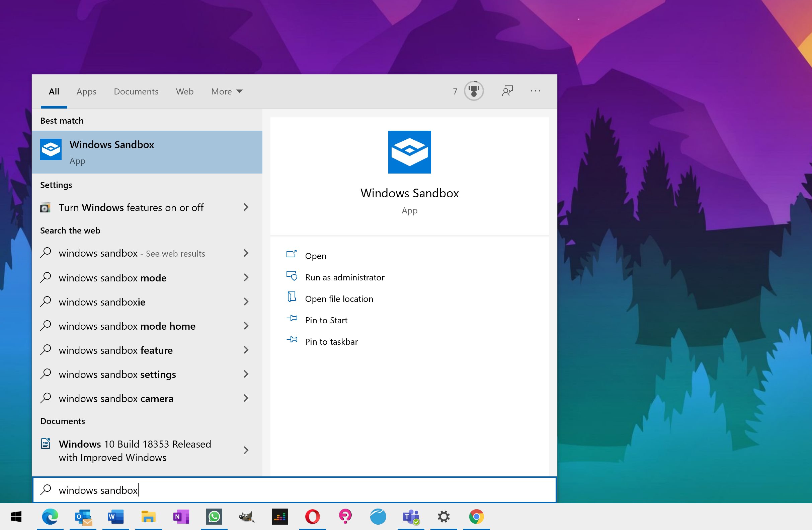Click Open to launch Windows Sandbox
The image size is (812, 530).
tap(315, 255)
